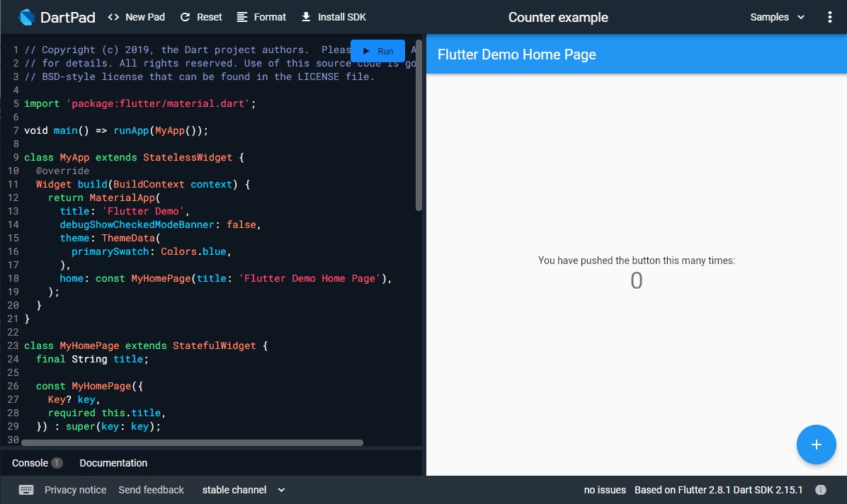Click the Format lines icon

coord(242,17)
